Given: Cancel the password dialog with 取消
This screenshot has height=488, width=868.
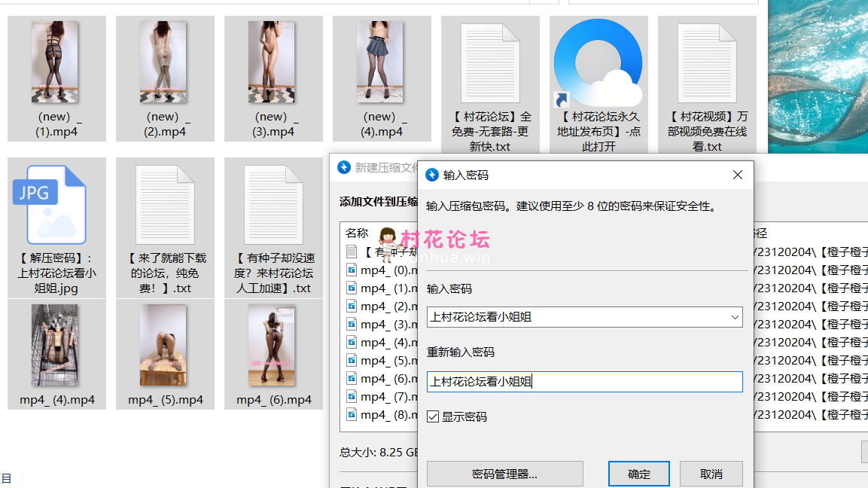Looking at the screenshot, I should pyautogui.click(x=711, y=474).
